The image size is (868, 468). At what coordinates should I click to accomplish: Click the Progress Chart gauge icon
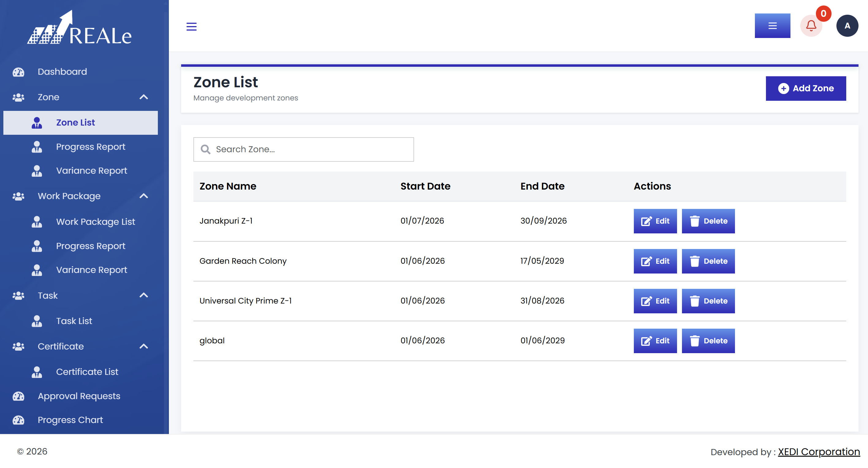[x=18, y=420]
